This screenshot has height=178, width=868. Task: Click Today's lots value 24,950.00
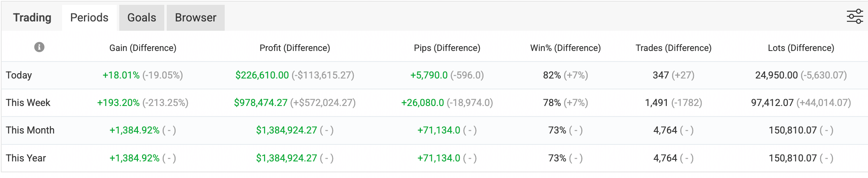tap(776, 75)
